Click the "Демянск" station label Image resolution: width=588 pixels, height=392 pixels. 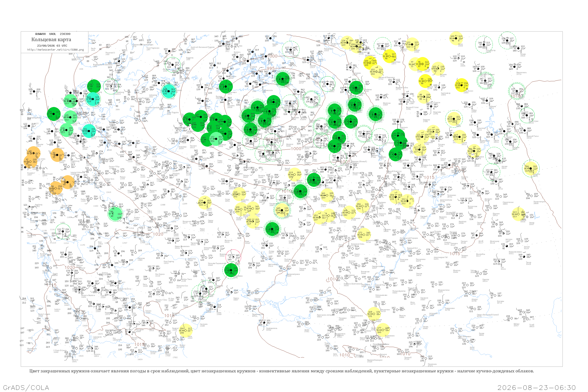[289, 144]
